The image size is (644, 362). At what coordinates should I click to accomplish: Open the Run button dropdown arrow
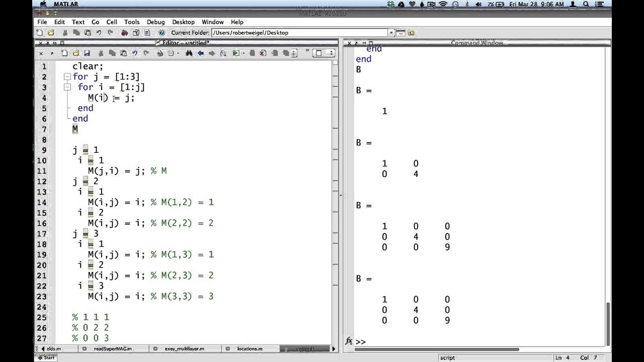(x=244, y=53)
